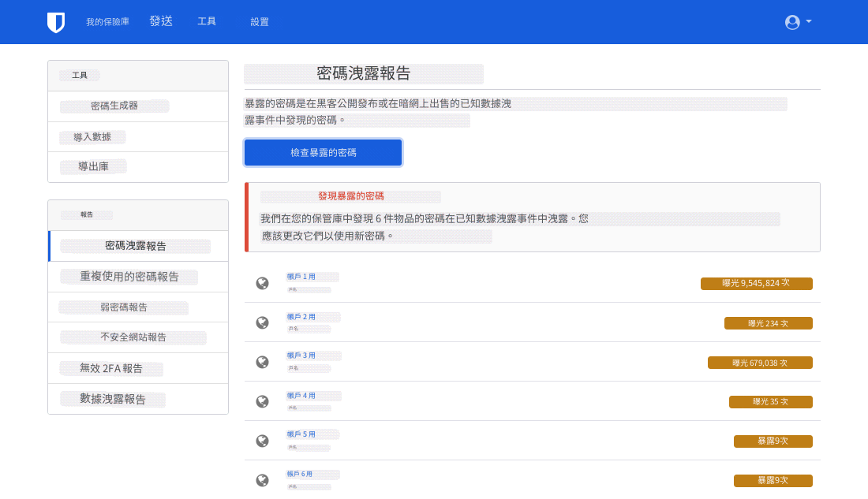Viewport: 868px width, 499px height.
Task: Click the globe icon next to 帳戶 4 用
Action: point(262,400)
